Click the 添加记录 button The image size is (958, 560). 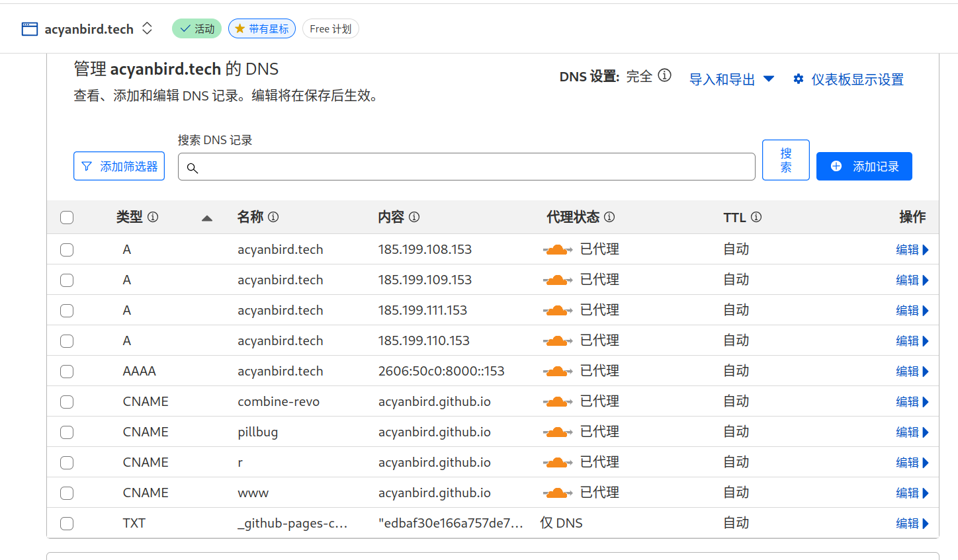point(864,166)
